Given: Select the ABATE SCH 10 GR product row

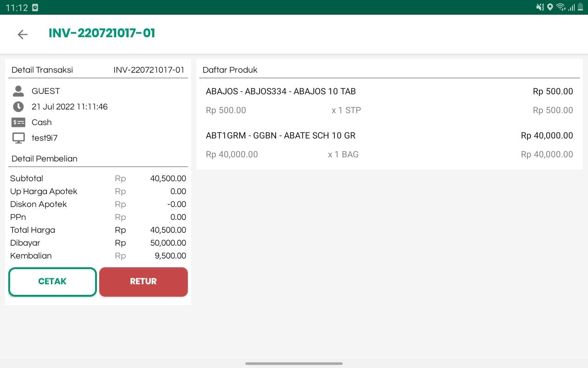Looking at the screenshot, I should tap(390, 145).
